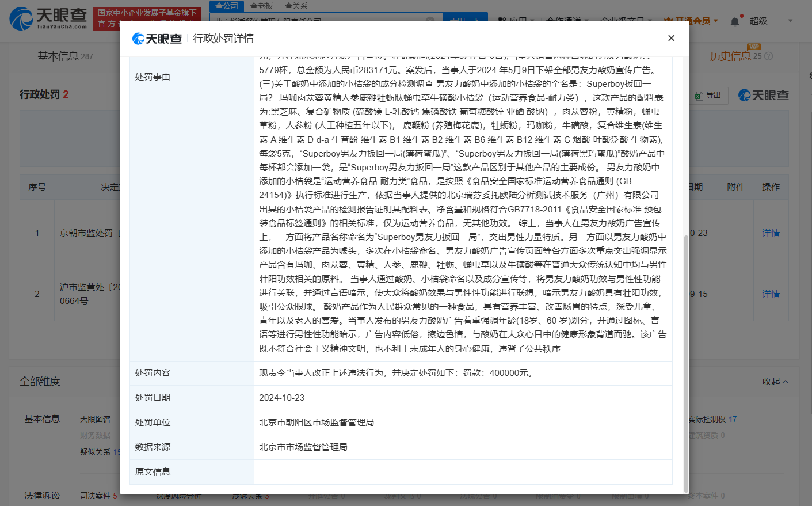Image resolution: width=812 pixels, height=506 pixels.
Task: Click the help question mark beside 历史信息
Action: [768, 56]
